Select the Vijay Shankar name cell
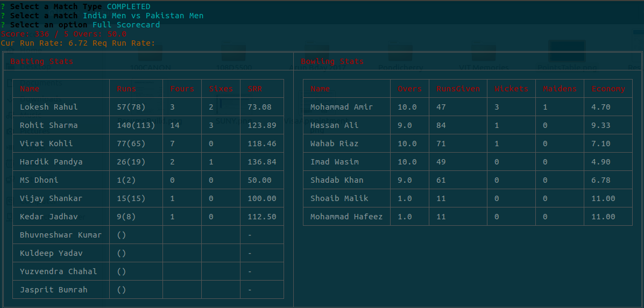 tap(51, 198)
